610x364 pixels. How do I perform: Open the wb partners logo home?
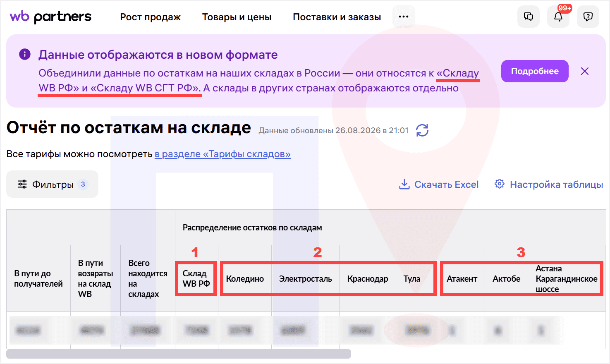[50, 17]
